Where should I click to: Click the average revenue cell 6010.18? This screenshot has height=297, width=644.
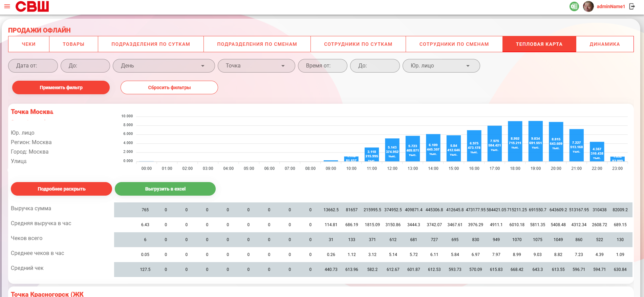517,225
